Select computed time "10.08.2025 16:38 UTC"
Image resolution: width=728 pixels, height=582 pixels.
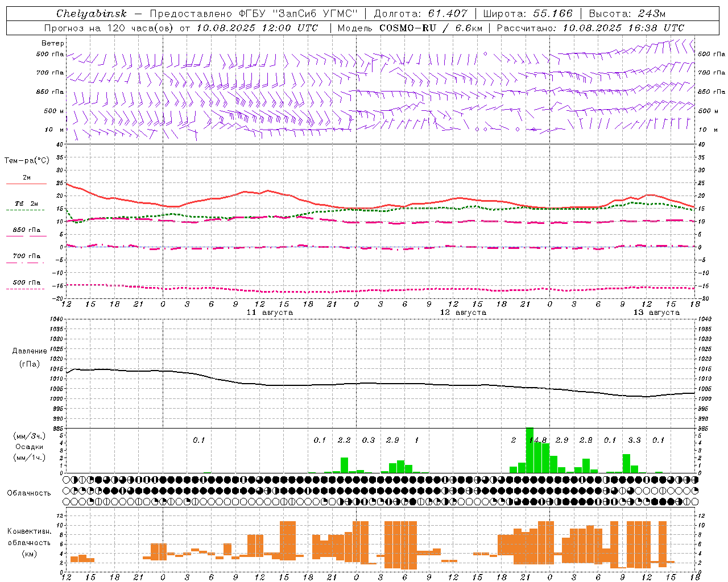coord(623,28)
